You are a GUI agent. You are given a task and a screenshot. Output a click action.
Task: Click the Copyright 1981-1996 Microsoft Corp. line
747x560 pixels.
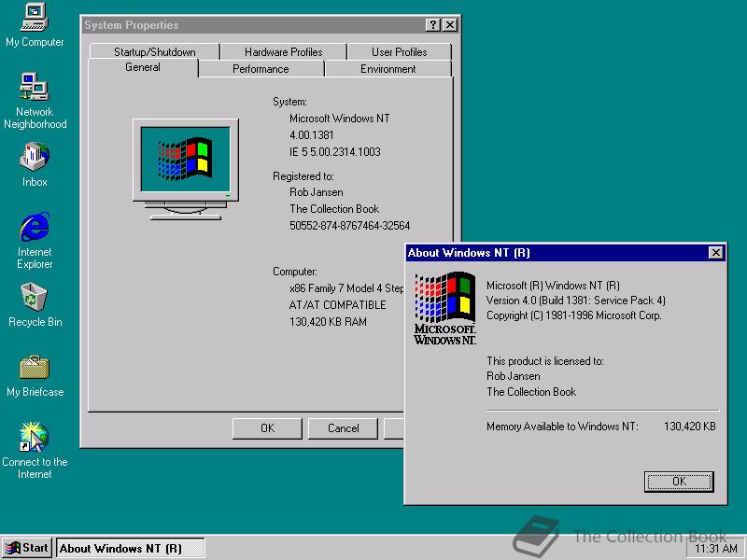click(573, 315)
